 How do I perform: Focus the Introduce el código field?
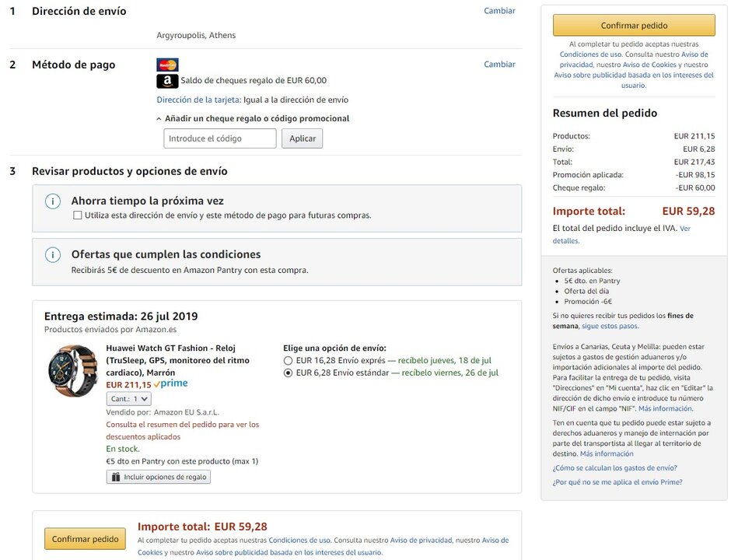[x=220, y=138]
